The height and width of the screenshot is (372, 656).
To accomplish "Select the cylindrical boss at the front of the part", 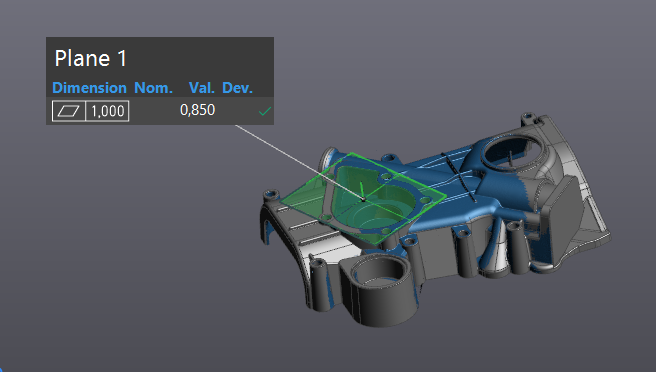I will coord(379,289).
